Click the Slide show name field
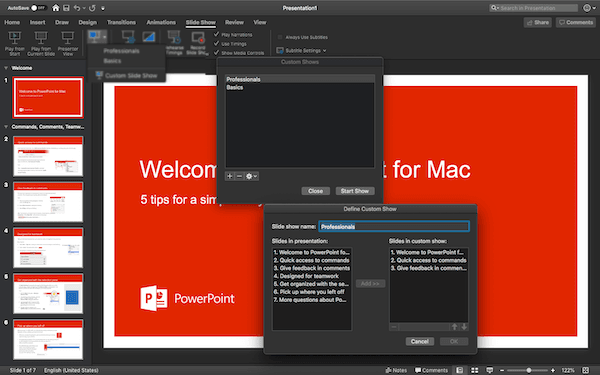 [394, 227]
